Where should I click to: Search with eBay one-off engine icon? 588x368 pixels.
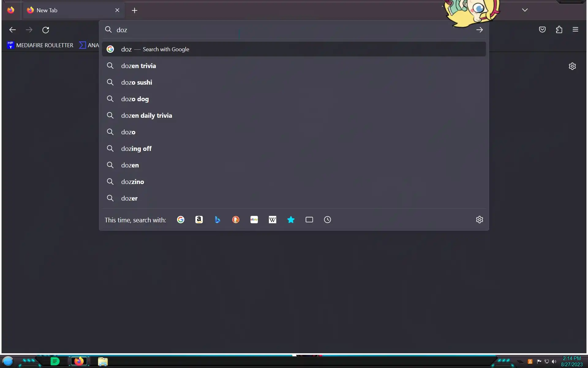point(254,220)
